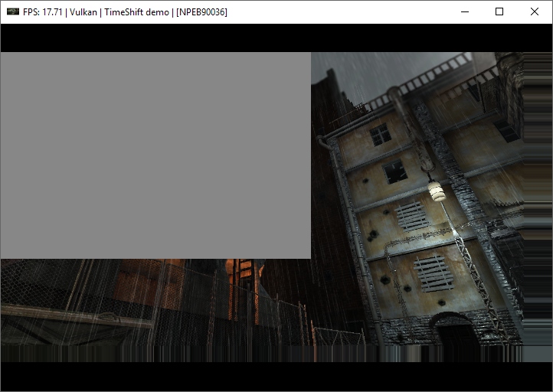
Task: Click the broken dark window below top floor
Action: point(395,171)
